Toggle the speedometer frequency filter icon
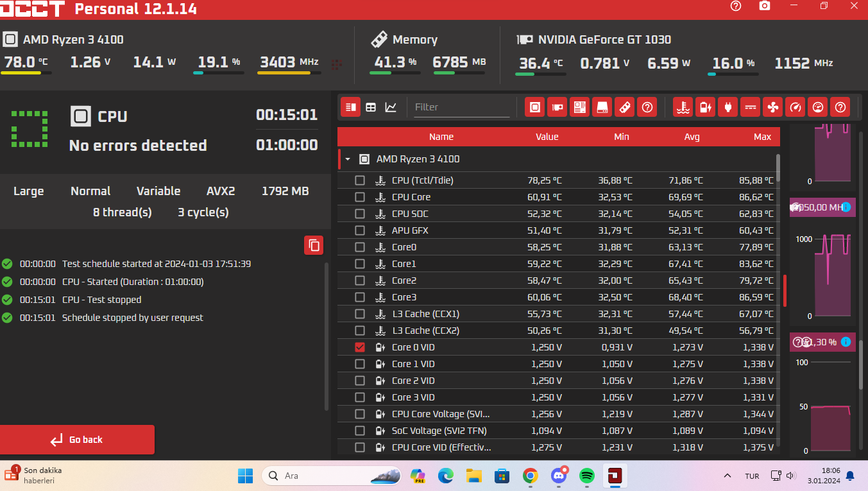Viewport: 868px width, 491px height. click(x=796, y=107)
